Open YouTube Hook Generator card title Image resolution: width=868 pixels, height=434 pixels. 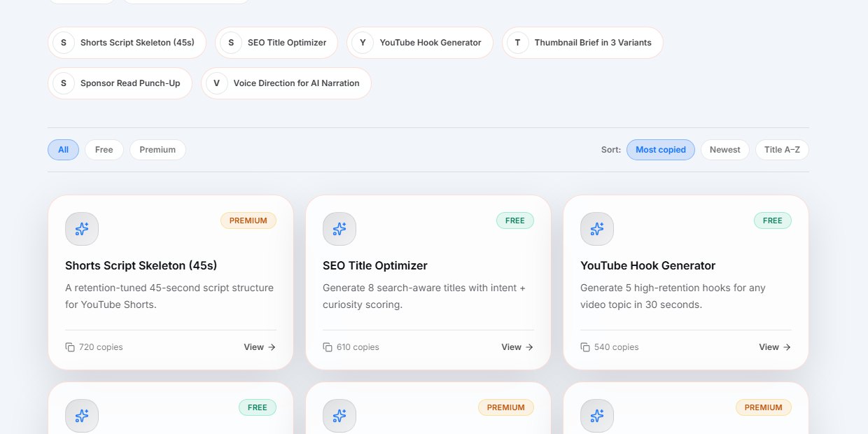[648, 266]
